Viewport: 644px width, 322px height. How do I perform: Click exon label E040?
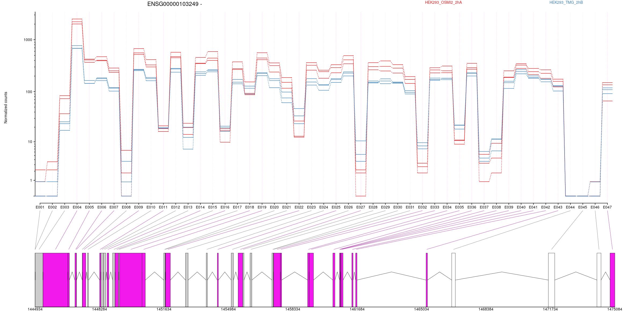pyautogui.click(x=521, y=207)
